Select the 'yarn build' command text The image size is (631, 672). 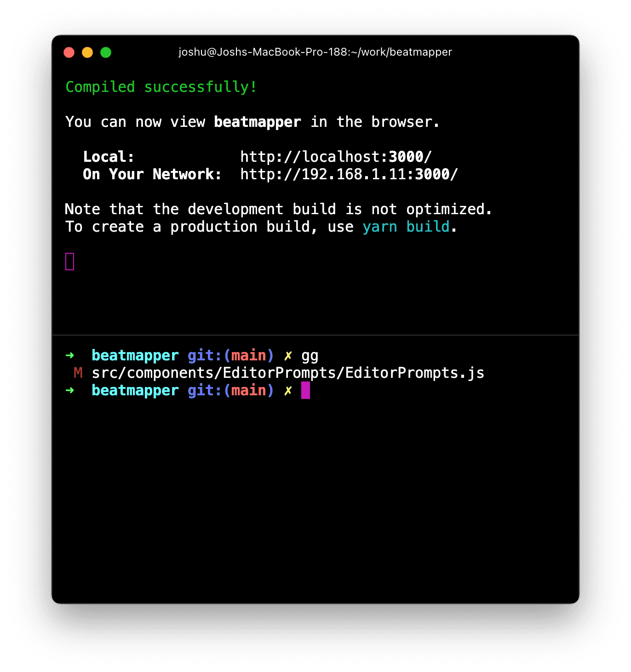coord(406,226)
